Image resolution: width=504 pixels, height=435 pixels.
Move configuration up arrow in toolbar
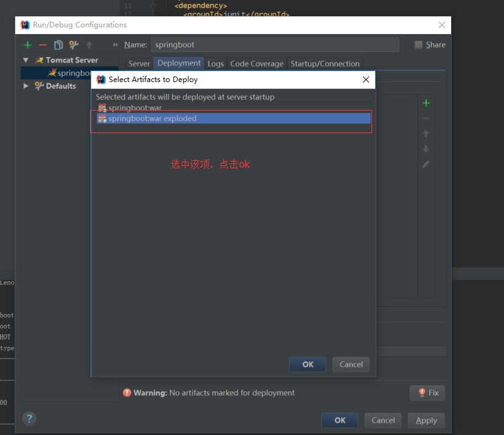pos(89,45)
